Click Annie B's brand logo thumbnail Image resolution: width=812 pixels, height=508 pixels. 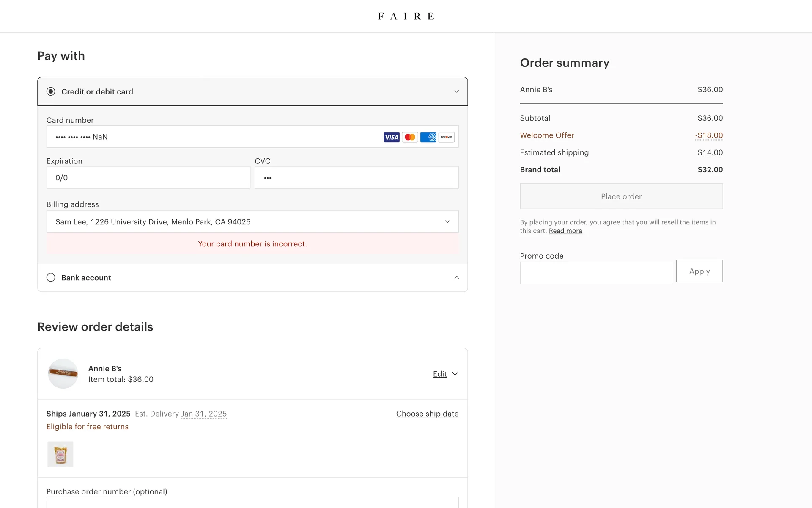(x=63, y=373)
